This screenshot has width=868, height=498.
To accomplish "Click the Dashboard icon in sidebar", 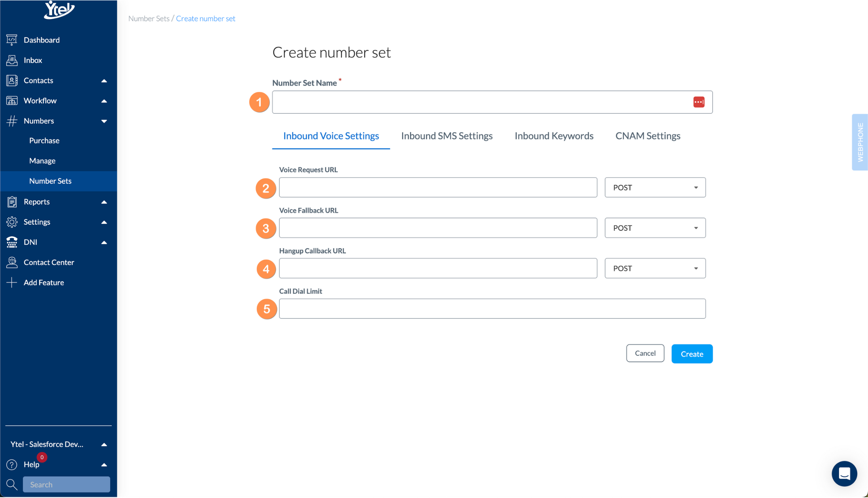I will [12, 40].
